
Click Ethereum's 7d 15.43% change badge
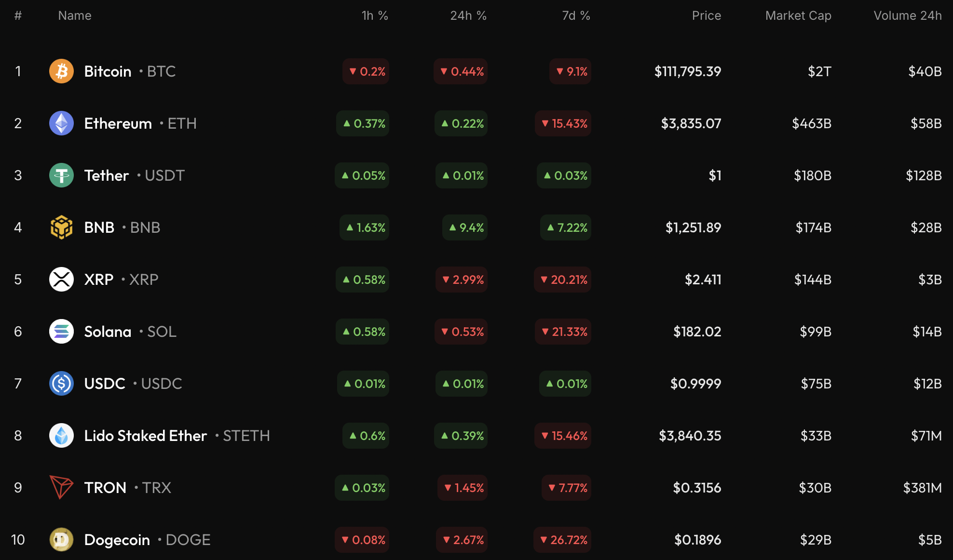tap(563, 123)
